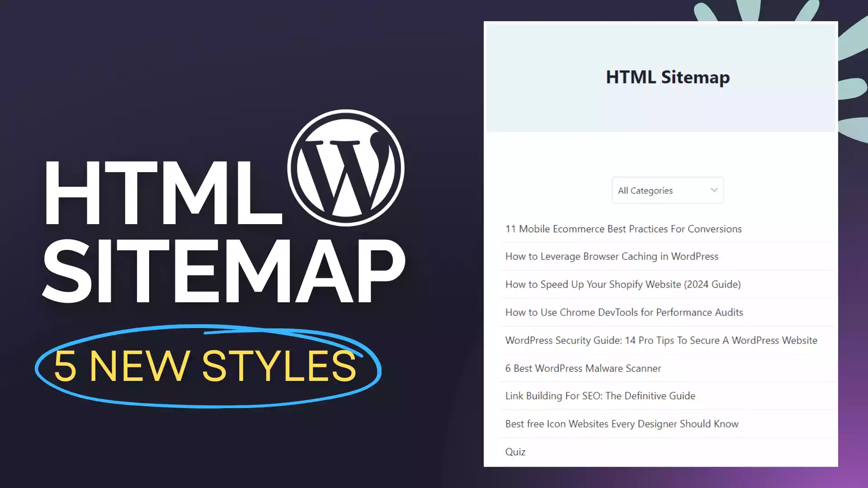Open 'Best free Icon Websites Every Designer Should Know'

(622, 424)
